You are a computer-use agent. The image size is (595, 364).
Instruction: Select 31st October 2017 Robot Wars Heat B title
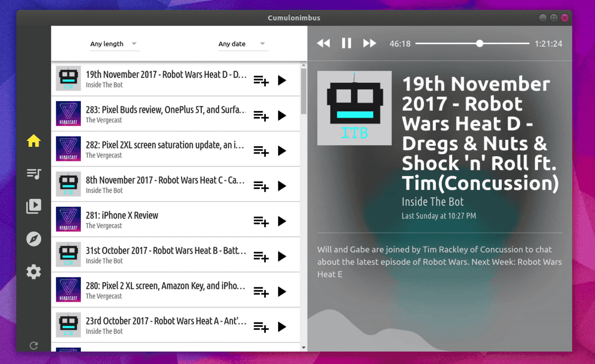[166, 251]
